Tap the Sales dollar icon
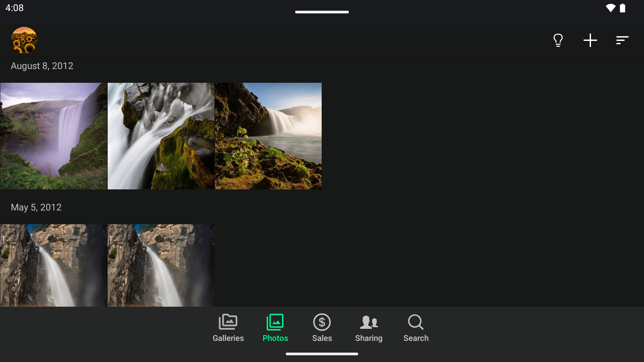This screenshot has width=644, height=362. pos(322,322)
